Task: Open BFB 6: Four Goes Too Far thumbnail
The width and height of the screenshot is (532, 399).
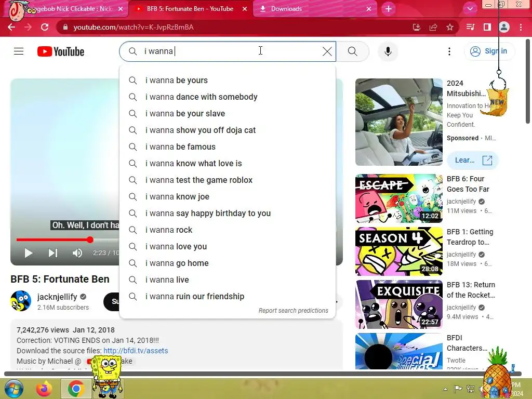Action: [x=399, y=198]
